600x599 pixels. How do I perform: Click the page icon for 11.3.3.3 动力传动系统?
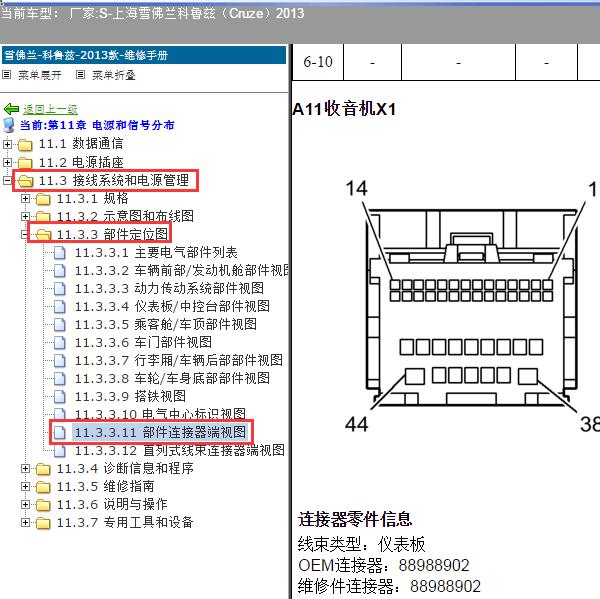[59, 289]
